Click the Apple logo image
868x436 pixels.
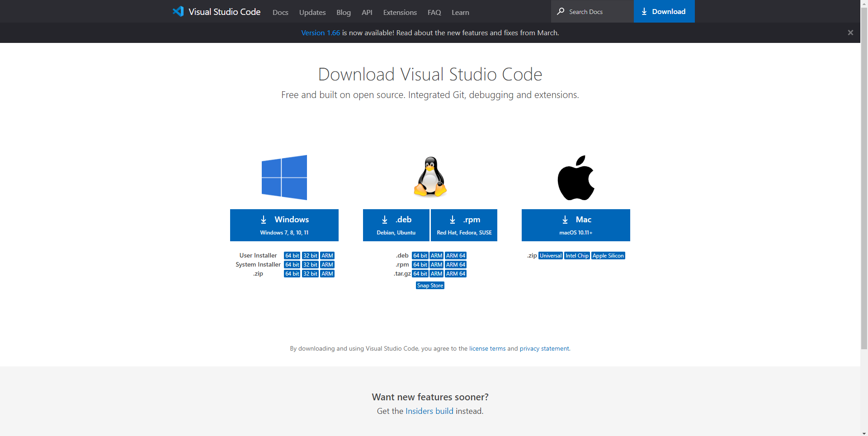click(576, 178)
